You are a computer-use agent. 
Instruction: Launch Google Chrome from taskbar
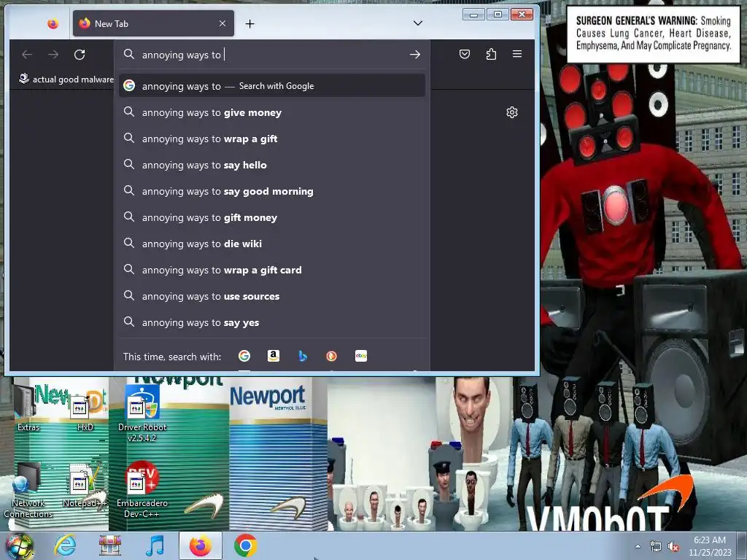[x=246, y=545]
